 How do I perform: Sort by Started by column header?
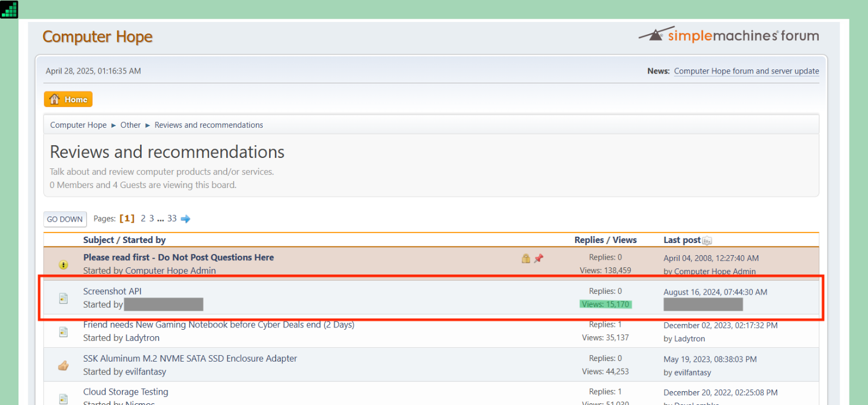click(x=144, y=240)
